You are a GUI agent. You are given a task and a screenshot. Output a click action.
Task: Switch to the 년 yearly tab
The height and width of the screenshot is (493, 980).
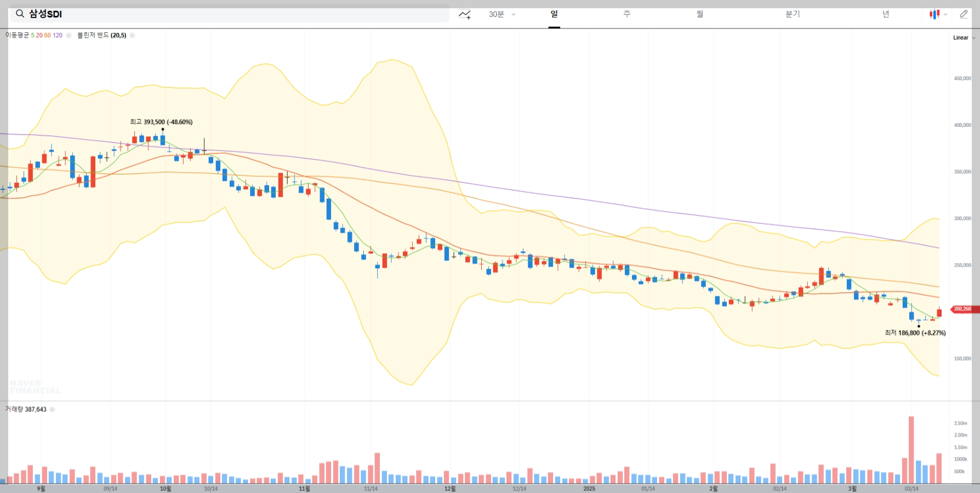point(886,14)
